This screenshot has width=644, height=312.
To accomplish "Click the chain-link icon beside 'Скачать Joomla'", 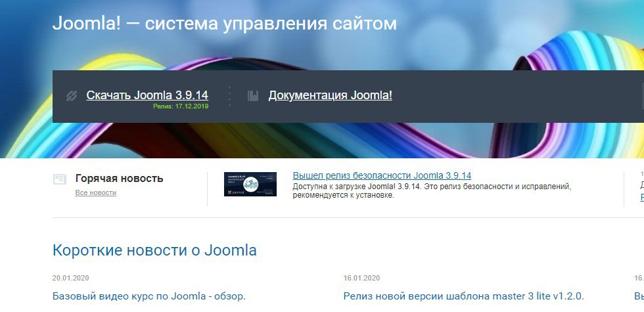I will click(72, 96).
